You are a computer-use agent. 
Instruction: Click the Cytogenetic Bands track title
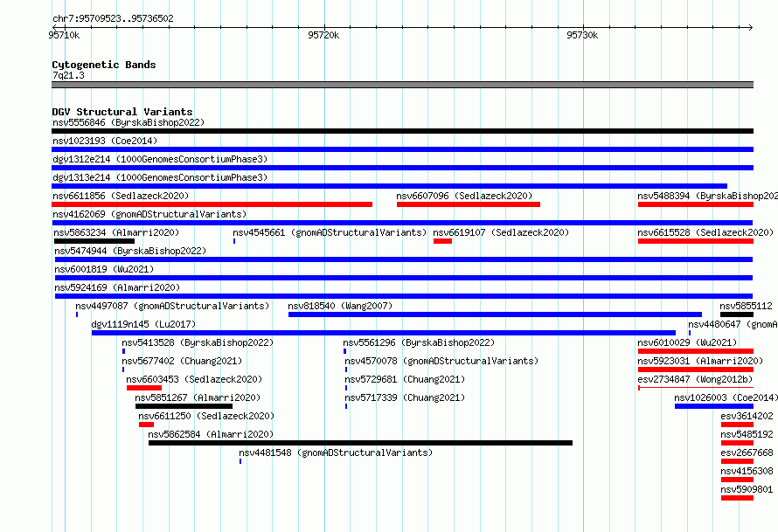(104, 65)
